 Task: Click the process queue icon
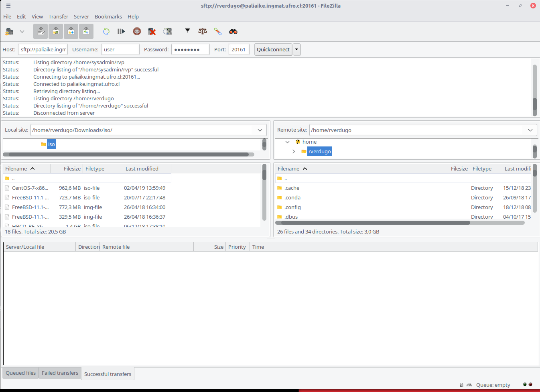[121, 31]
